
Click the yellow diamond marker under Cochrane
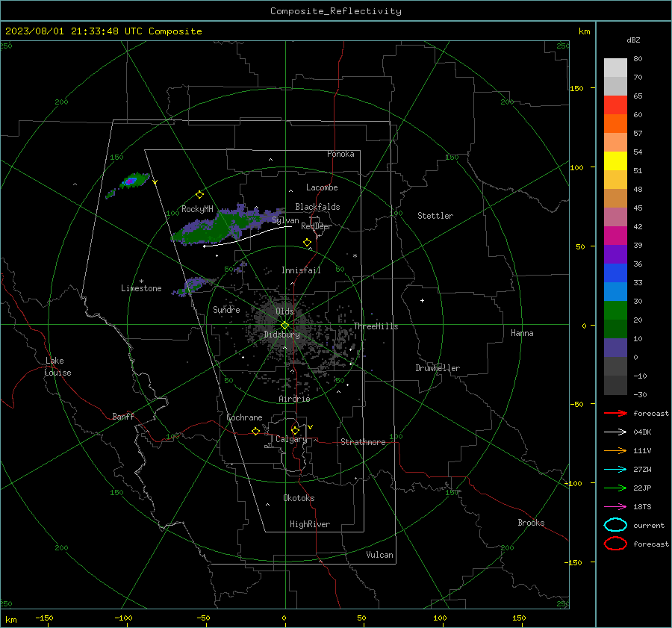(x=256, y=431)
